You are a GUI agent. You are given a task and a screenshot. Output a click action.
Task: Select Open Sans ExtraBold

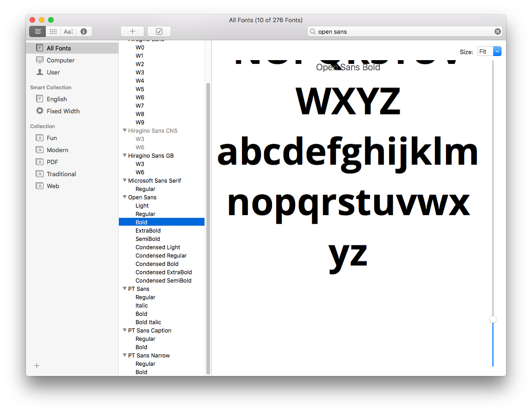click(161, 231)
